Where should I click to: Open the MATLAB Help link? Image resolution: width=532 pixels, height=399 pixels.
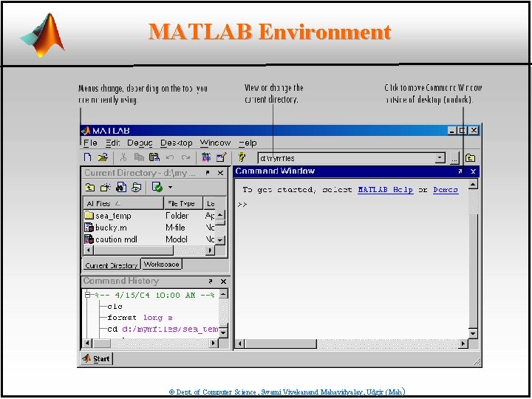(x=386, y=190)
